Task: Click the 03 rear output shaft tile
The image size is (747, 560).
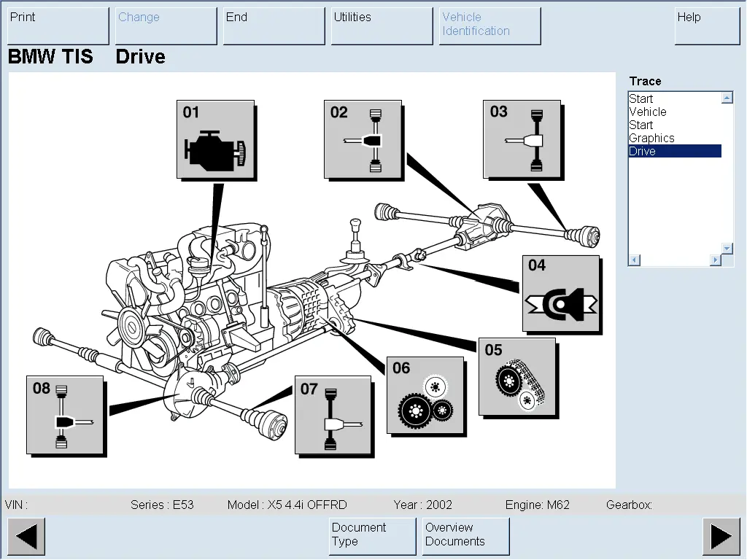Action: point(522,139)
